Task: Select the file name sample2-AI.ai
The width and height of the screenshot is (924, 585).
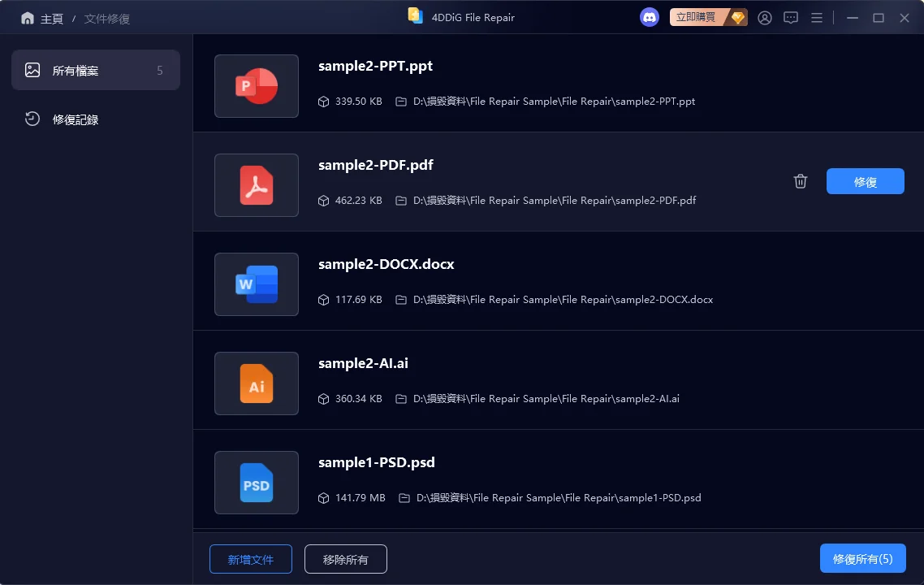Action: click(x=363, y=363)
